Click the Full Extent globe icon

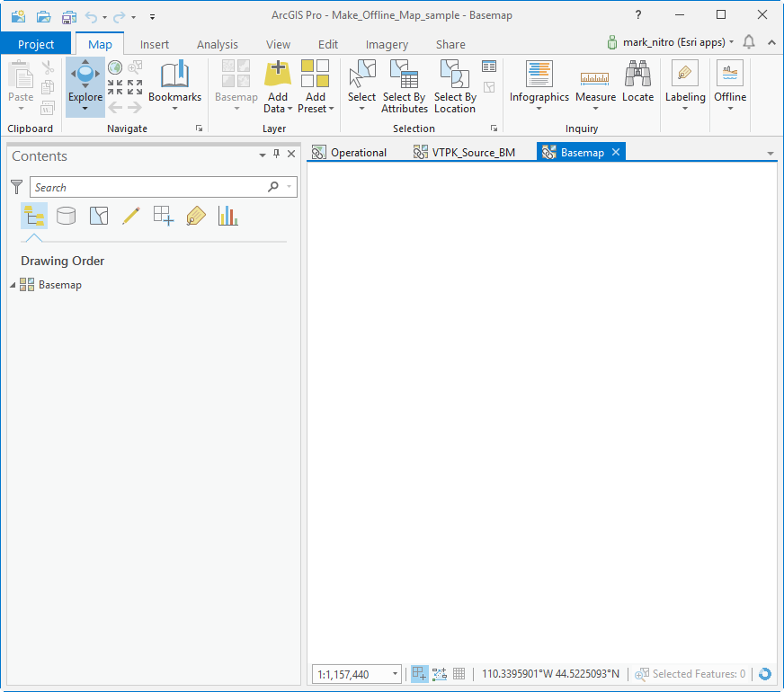pos(115,67)
